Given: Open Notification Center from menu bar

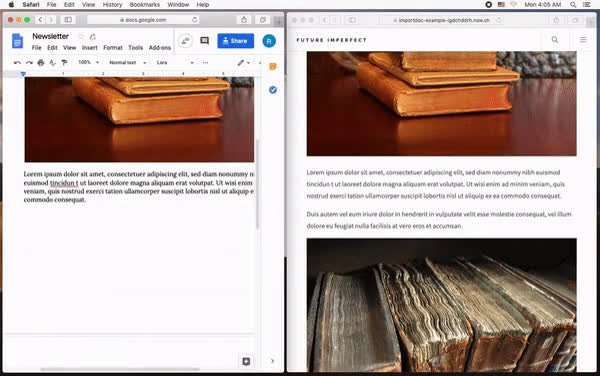Looking at the screenshot, I should 586,5.
